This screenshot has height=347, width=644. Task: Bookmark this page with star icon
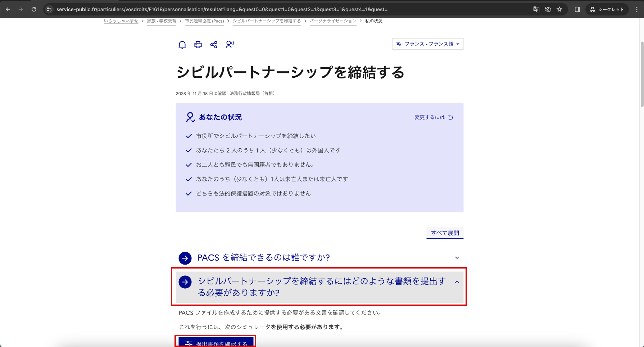[559, 9]
